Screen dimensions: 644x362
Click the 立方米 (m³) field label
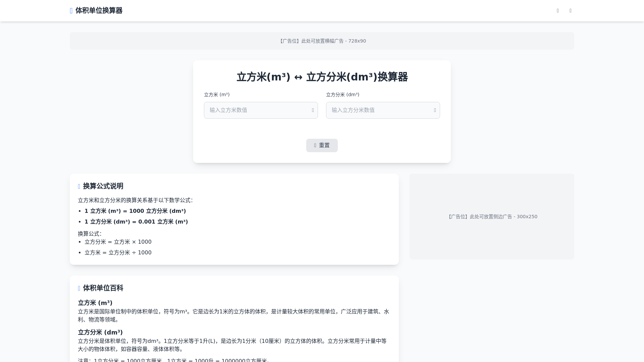pos(217,95)
